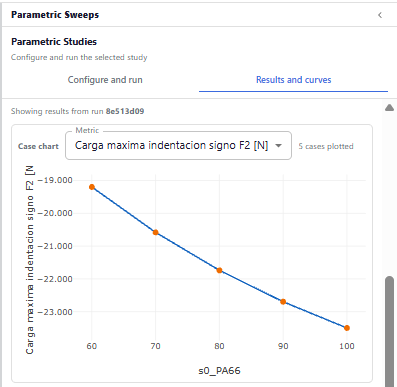Image resolution: width=397 pixels, height=387 pixels.
Task: Switch to Configure and run tab
Action: 105,80
